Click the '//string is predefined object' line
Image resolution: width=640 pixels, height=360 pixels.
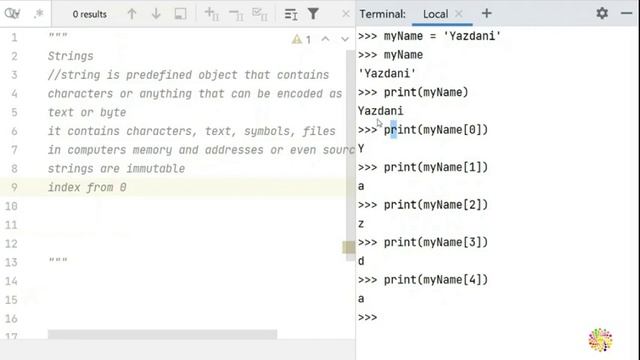[x=188, y=75]
